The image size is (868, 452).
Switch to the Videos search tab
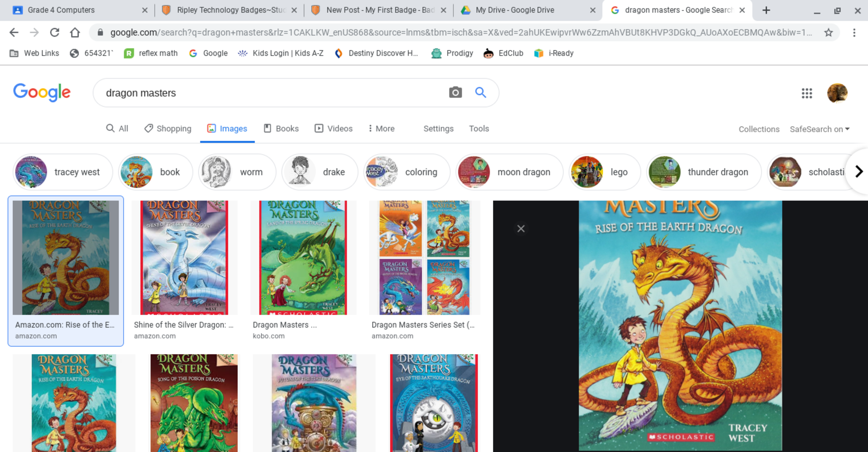click(x=334, y=128)
